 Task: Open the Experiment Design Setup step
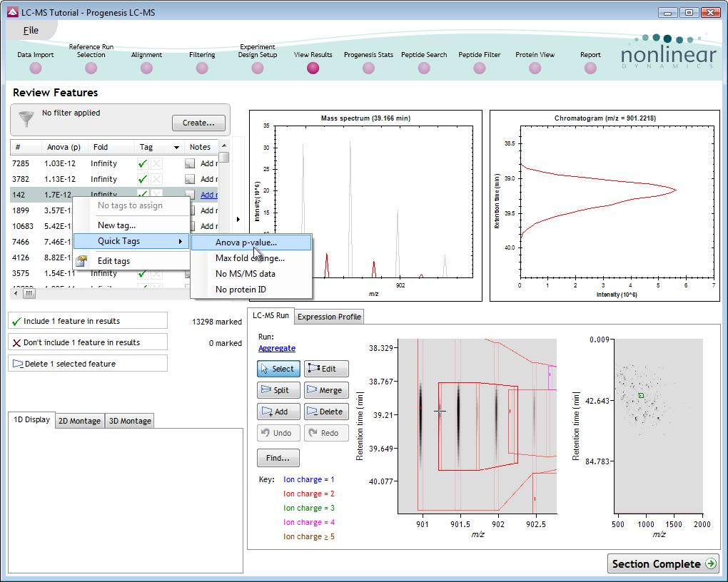[x=257, y=68]
